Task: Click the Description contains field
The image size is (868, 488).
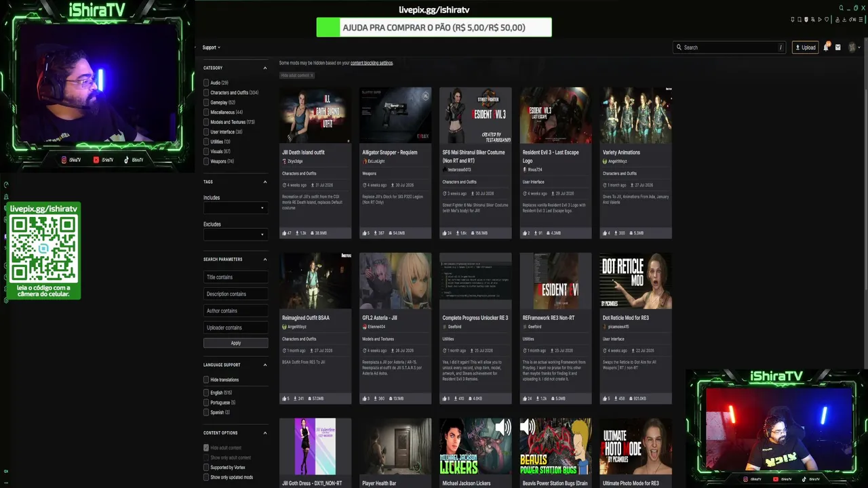Action: [235, 294]
